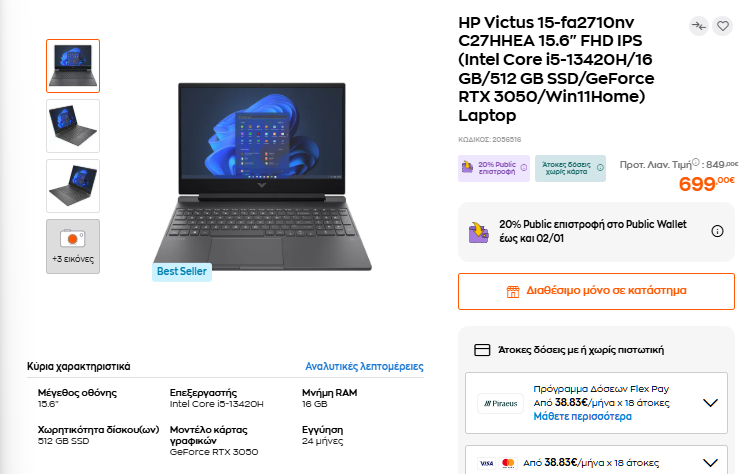Select the first front-view laptop thumbnail
Screen dimensions: 750x474
[73, 66]
